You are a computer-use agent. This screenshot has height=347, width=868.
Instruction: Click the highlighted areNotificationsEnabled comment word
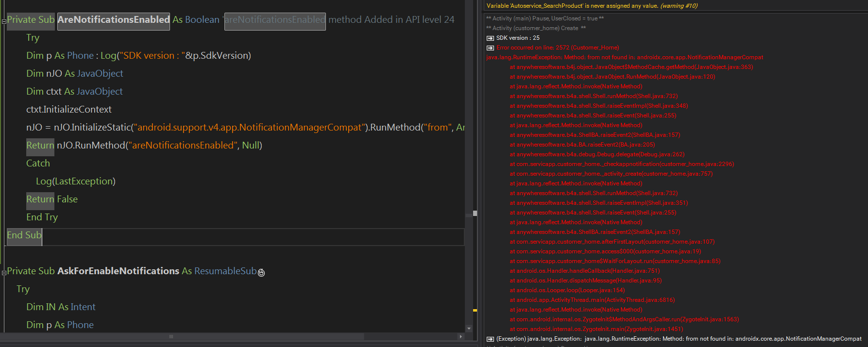pyautogui.click(x=275, y=20)
